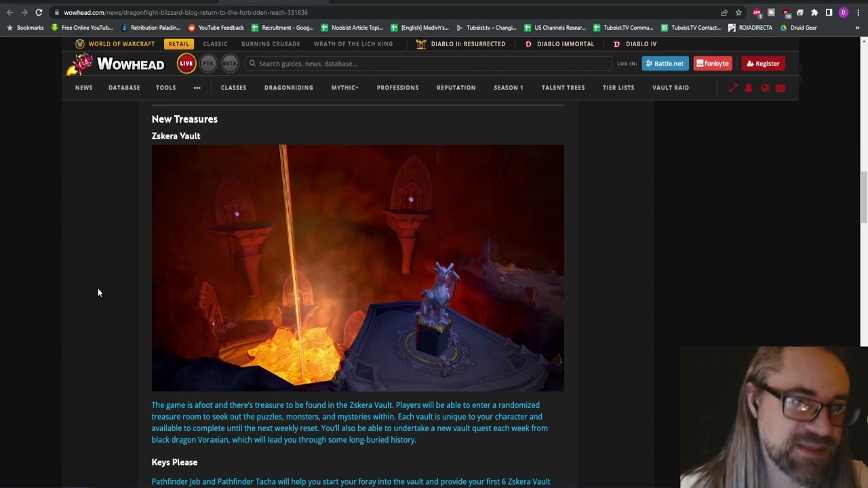The image size is (868, 488).
Task: Open ROJADIRECTA bookmark
Action: pyautogui.click(x=750, y=28)
